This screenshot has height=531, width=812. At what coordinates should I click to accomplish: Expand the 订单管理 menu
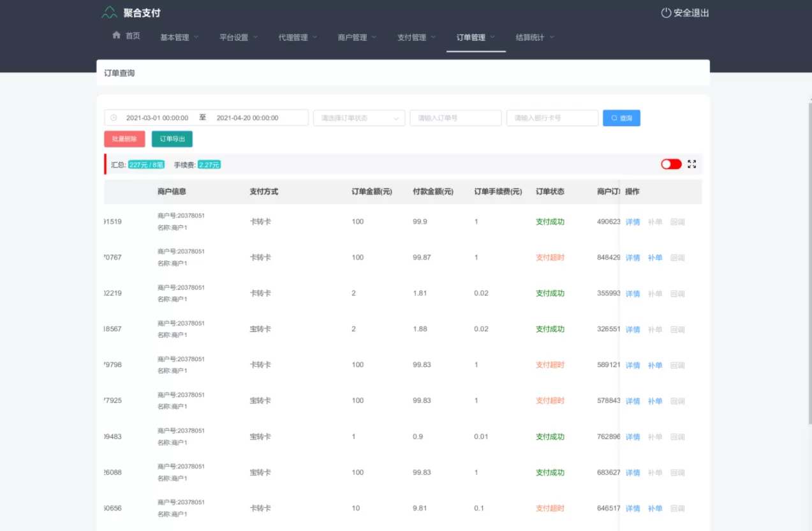click(x=472, y=37)
